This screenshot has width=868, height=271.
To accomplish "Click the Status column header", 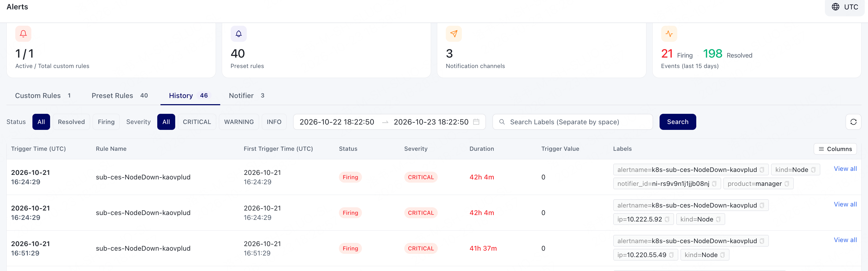I will click(348, 149).
